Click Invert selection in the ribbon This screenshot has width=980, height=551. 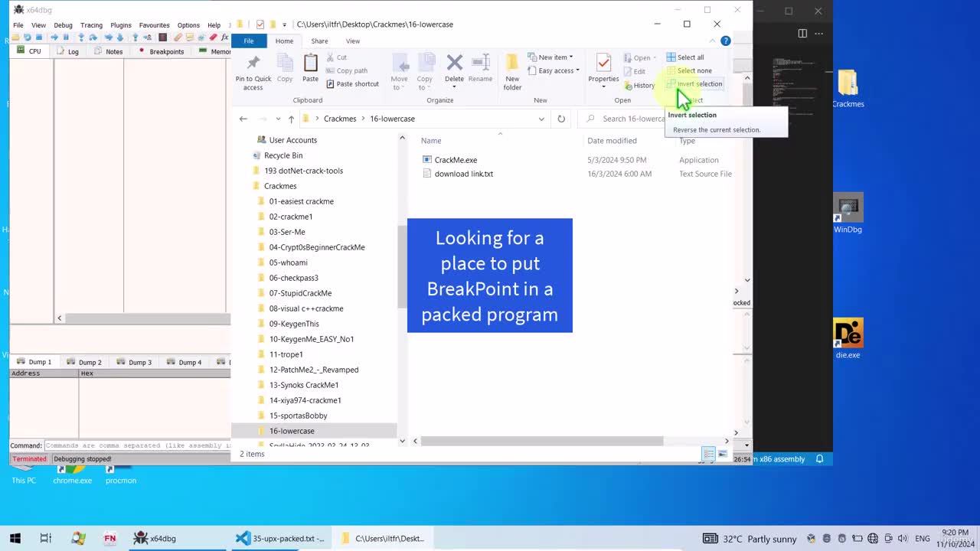click(x=694, y=84)
